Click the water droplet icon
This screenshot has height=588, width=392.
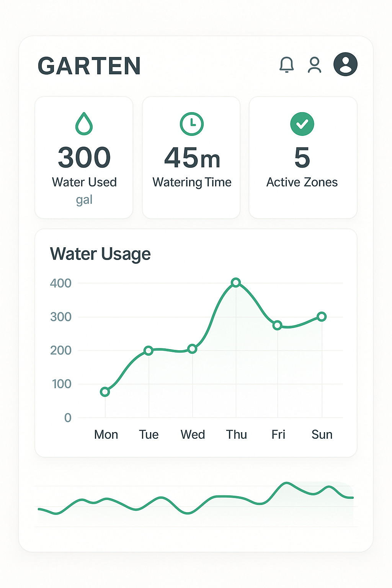click(84, 124)
